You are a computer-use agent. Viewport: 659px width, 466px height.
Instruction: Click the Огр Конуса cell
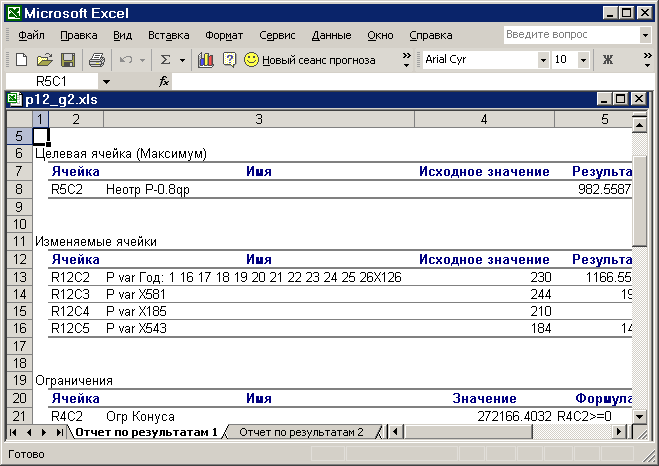(x=140, y=416)
